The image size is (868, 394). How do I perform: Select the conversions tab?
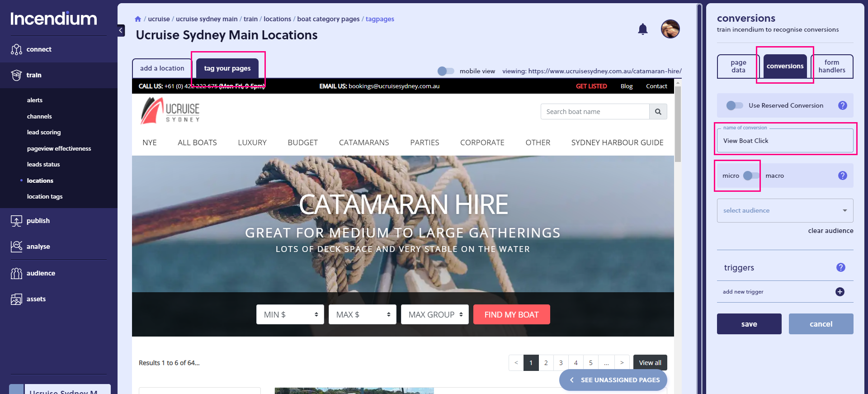(785, 66)
